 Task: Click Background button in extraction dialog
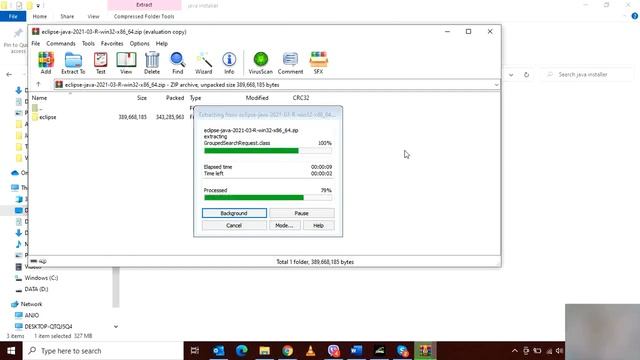click(x=234, y=213)
